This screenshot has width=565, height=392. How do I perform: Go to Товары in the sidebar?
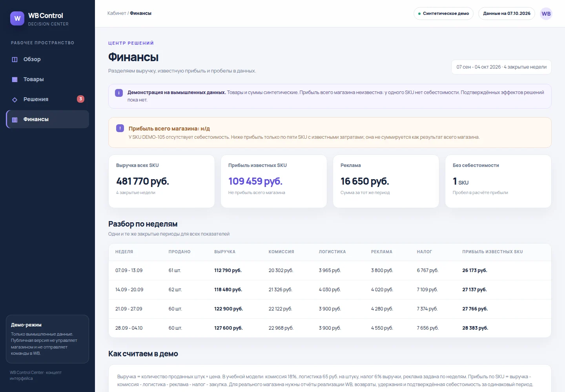[47, 80]
